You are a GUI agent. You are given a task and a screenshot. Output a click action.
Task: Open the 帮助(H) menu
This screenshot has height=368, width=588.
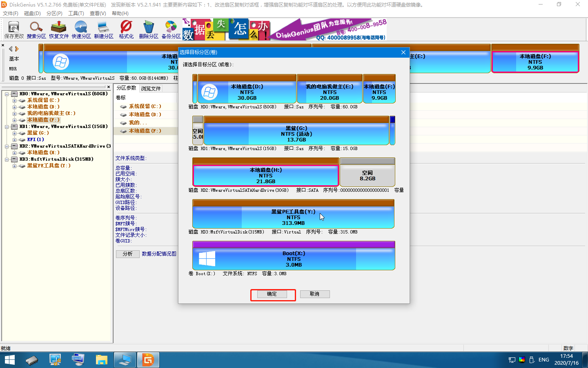(x=120, y=13)
